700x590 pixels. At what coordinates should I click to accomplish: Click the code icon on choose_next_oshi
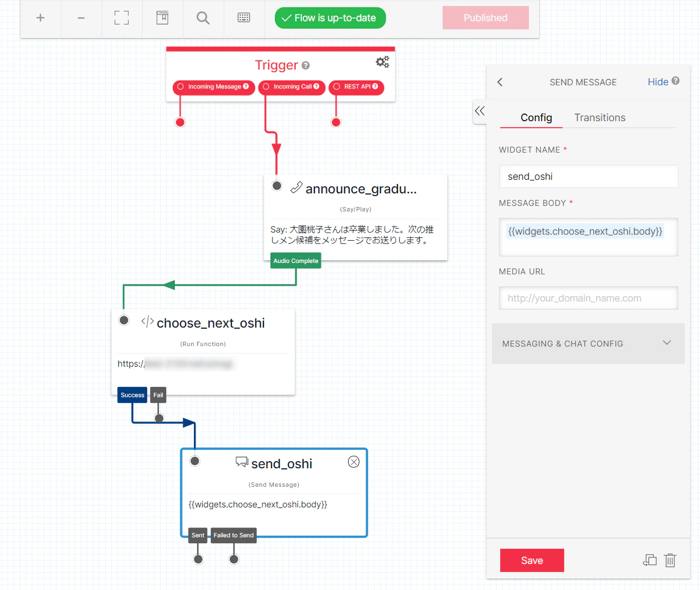click(x=147, y=322)
